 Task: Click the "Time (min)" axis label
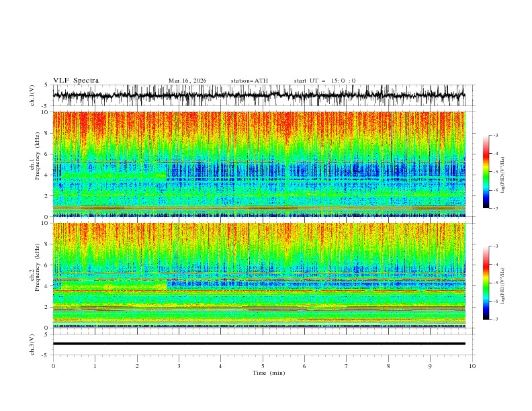(x=269, y=373)
